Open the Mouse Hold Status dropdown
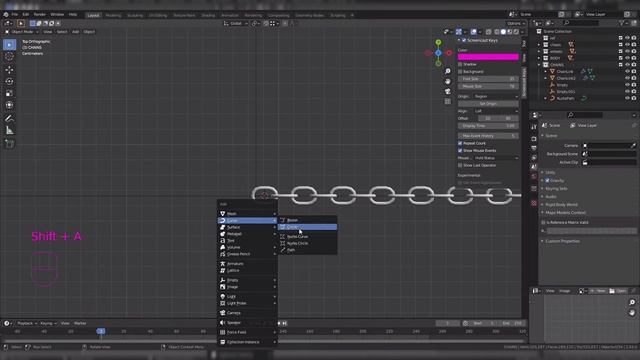 [x=496, y=158]
